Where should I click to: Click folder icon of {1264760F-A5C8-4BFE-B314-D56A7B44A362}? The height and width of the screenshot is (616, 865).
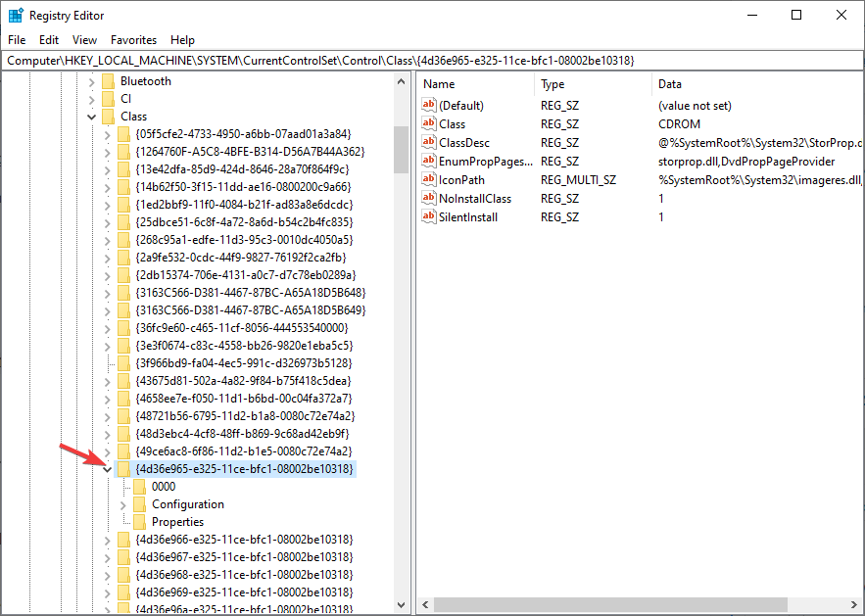[x=124, y=152]
